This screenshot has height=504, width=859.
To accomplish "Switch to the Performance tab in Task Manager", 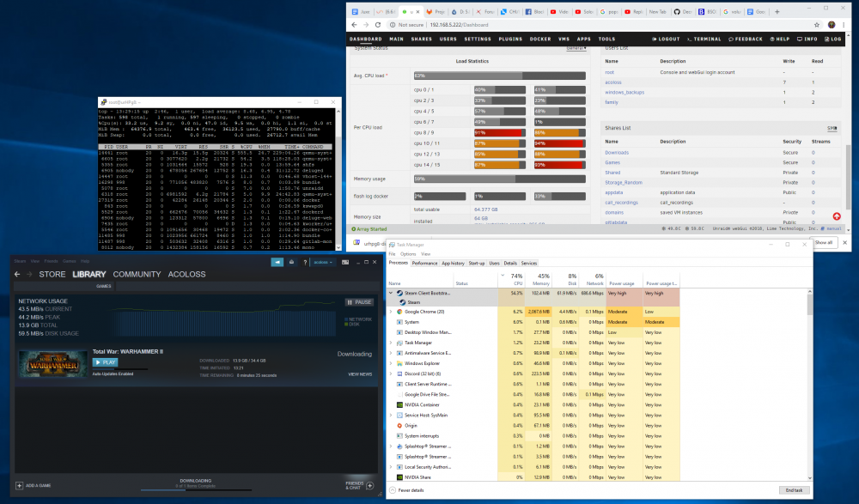I will point(424,264).
